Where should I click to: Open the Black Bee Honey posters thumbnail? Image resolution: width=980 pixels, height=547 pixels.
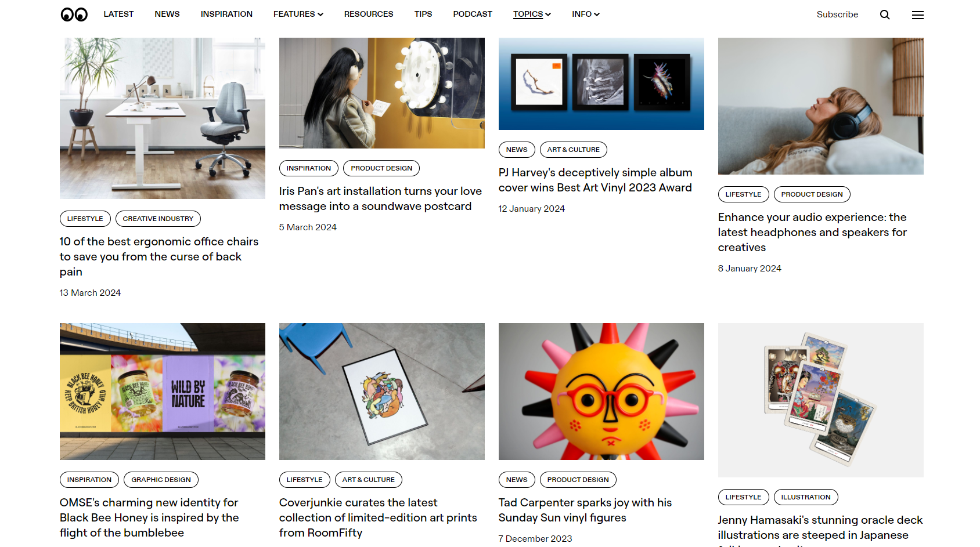click(x=163, y=392)
